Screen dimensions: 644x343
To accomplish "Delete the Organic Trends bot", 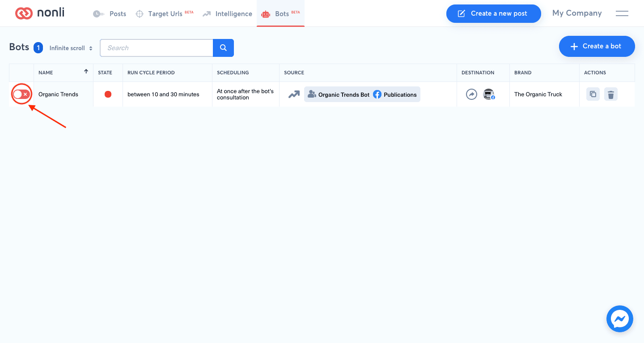I will coord(611,94).
